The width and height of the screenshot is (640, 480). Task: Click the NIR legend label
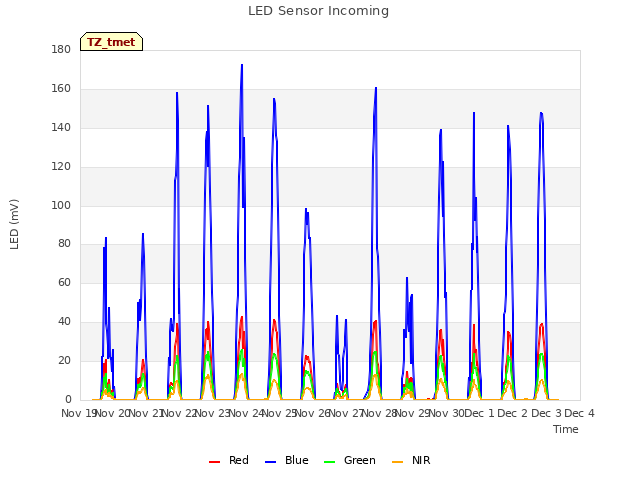click(421, 460)
